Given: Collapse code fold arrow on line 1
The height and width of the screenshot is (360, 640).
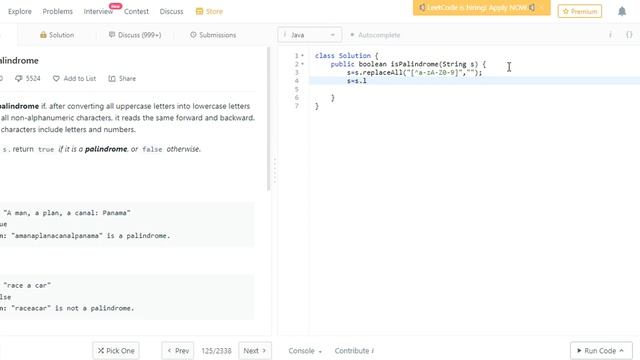Looking at the screenshot, I should (x=302, y=56).
